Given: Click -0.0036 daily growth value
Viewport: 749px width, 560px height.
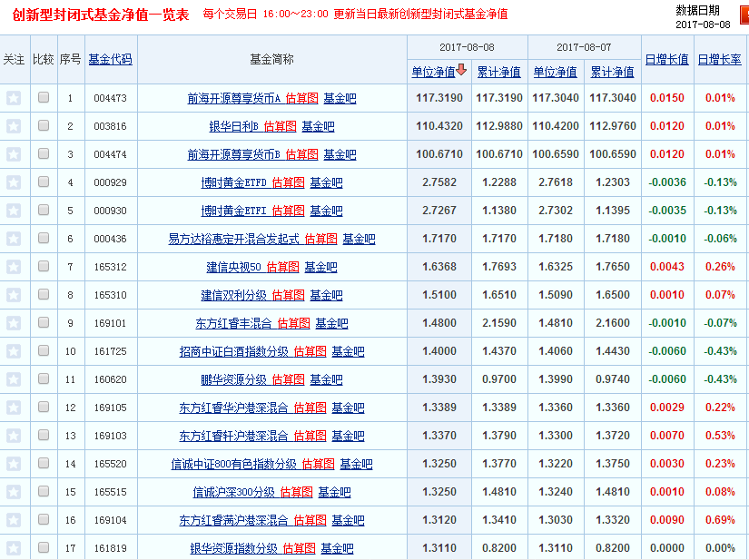Looking at the screenshot, I should point(667,182).
